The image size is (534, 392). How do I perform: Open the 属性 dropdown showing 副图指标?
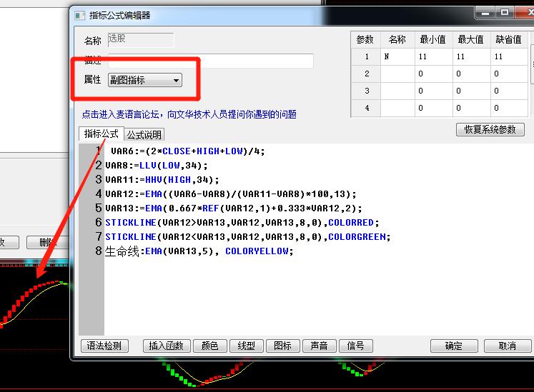(x=145, y=80)
